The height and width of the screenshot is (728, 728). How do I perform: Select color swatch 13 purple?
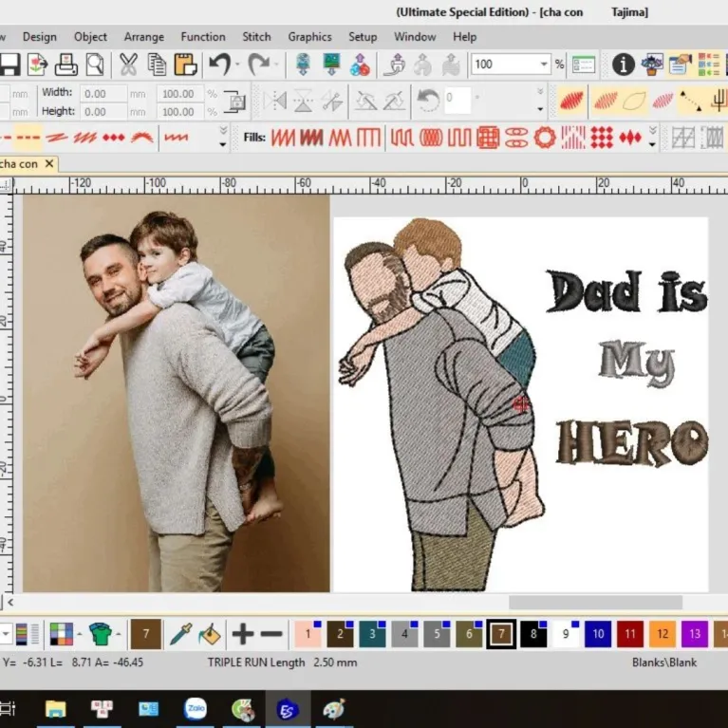click(x=695, y=634)
